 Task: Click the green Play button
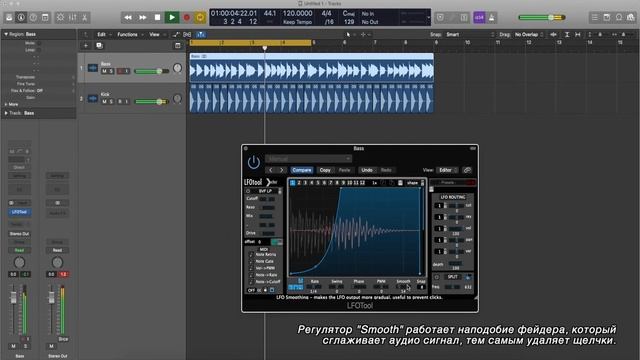pyautogui.click(x=172, y=18)
